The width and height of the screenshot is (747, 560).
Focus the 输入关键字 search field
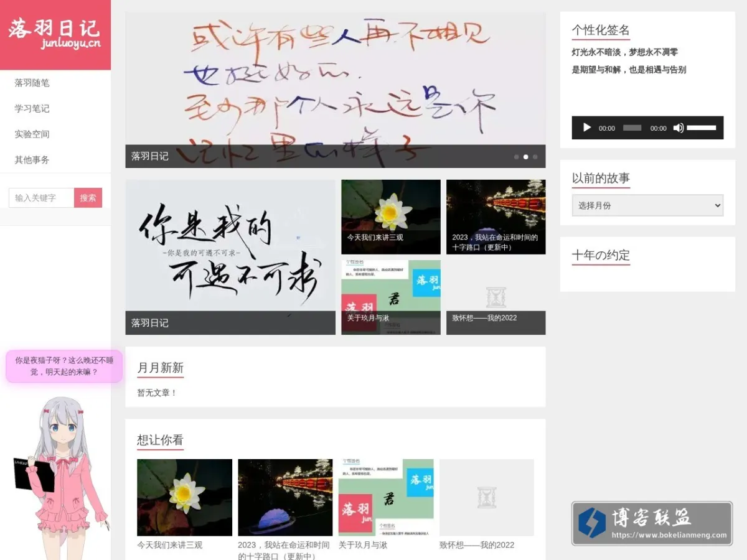pyautogui.click(x=42, y=198)
